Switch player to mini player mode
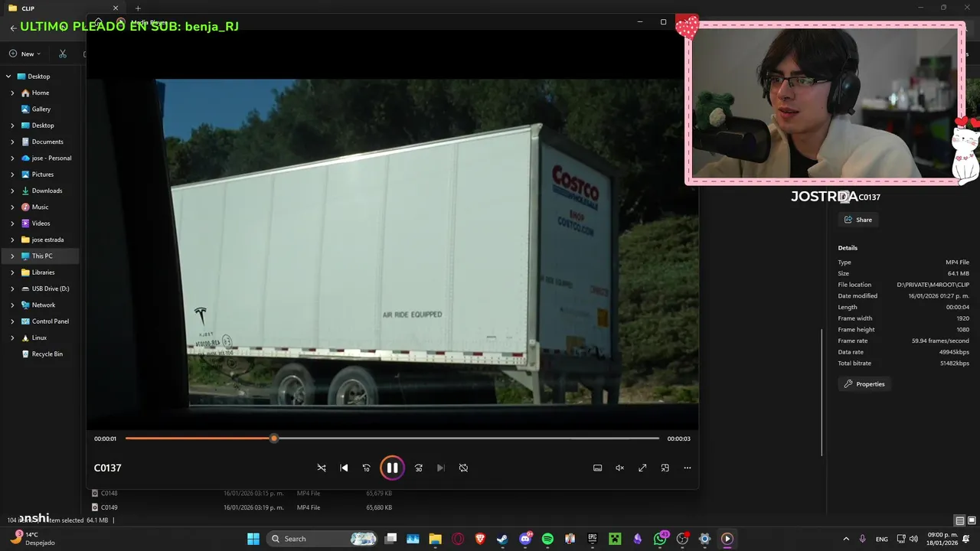Image resolution: width=980 pixels, height=551 pixels. [665, 468]
